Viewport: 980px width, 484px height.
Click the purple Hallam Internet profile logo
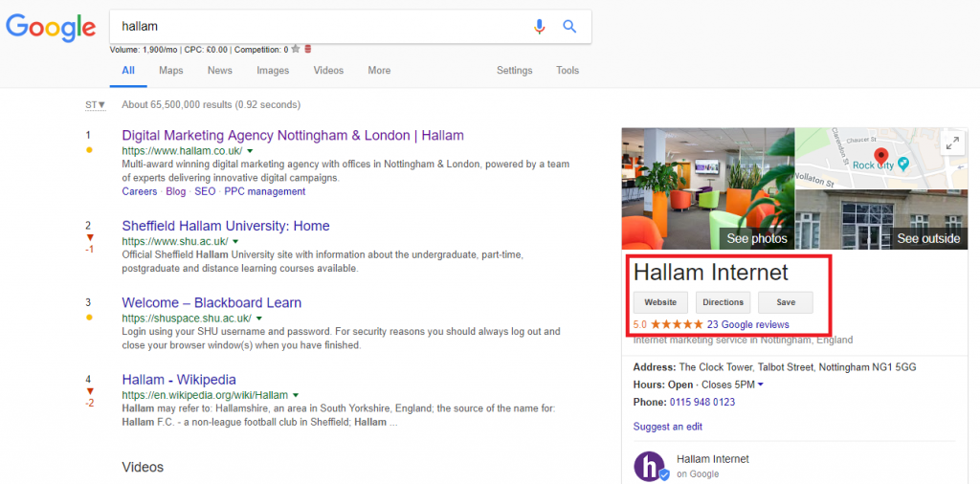point(651,466)
